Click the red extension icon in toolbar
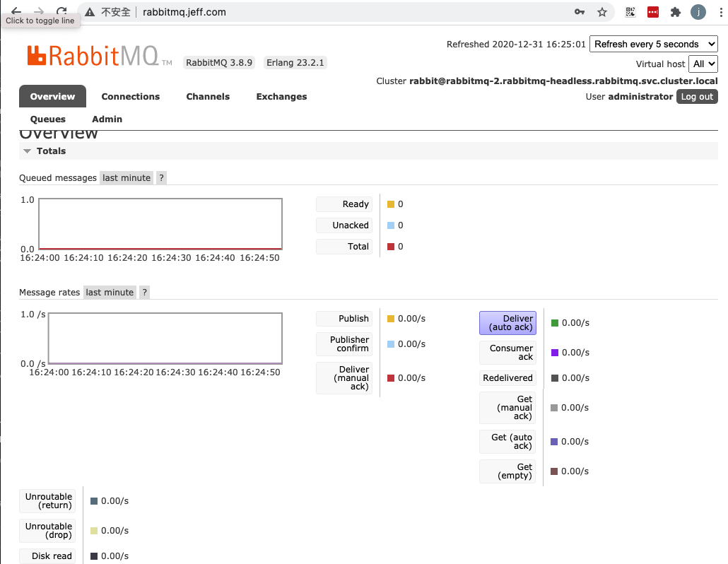728x564 pixels. [x=652, y=11]
